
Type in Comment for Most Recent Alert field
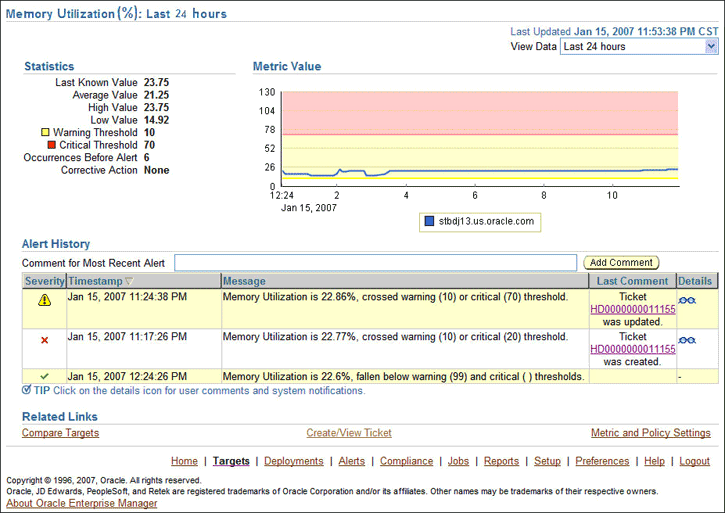click(375, 263)
